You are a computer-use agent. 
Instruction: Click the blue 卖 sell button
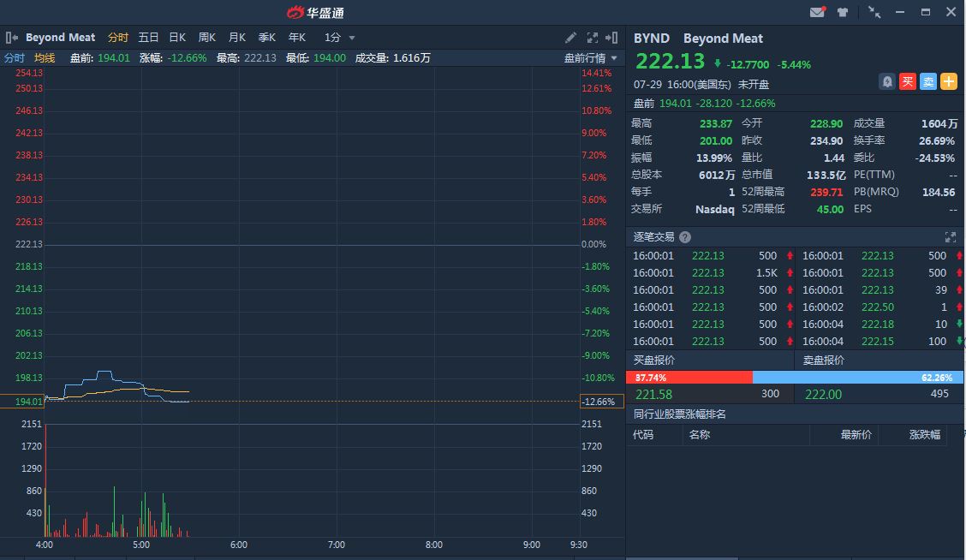(x=927, y=82)
